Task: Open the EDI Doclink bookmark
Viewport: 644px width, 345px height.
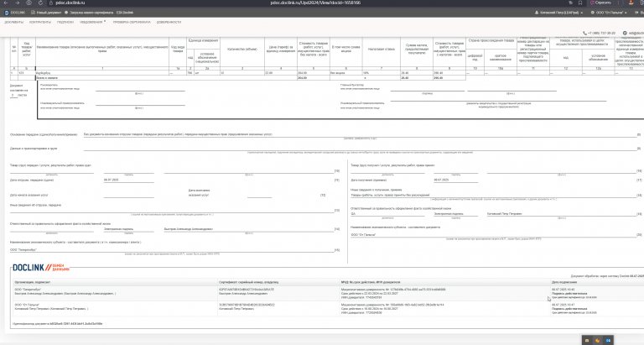Action: click(x=125, y=13)
